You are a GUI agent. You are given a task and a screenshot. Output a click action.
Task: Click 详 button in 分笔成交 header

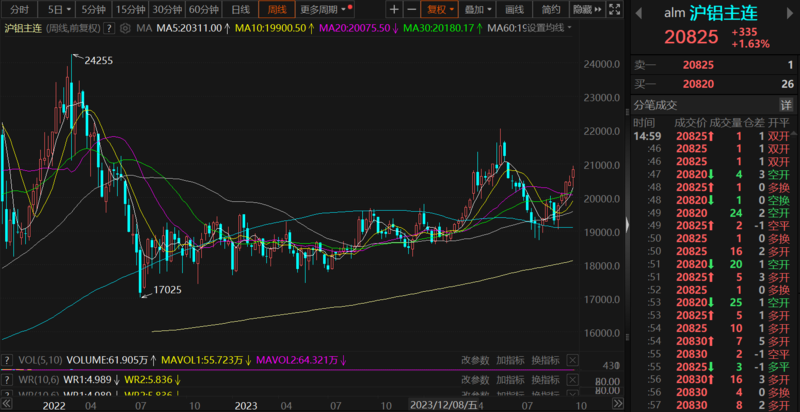(786, 104)
